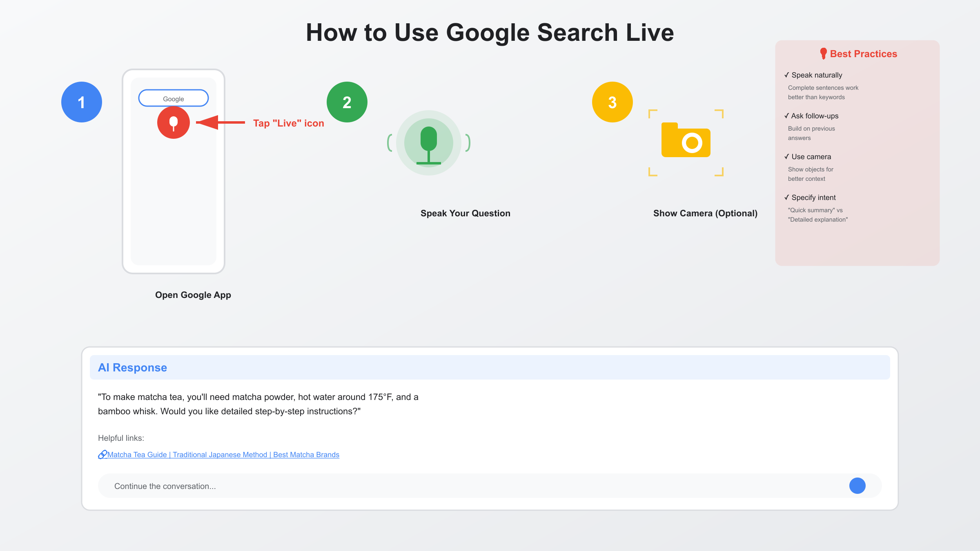980x551 pixels.
Task: Select the "Specify intent" tip
Action: [810, 198]
